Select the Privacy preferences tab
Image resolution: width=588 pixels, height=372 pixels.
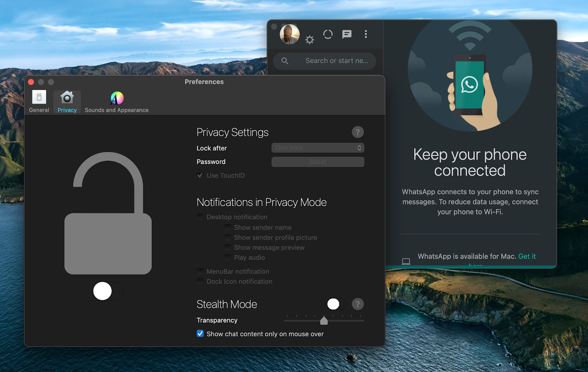point(67,102)
